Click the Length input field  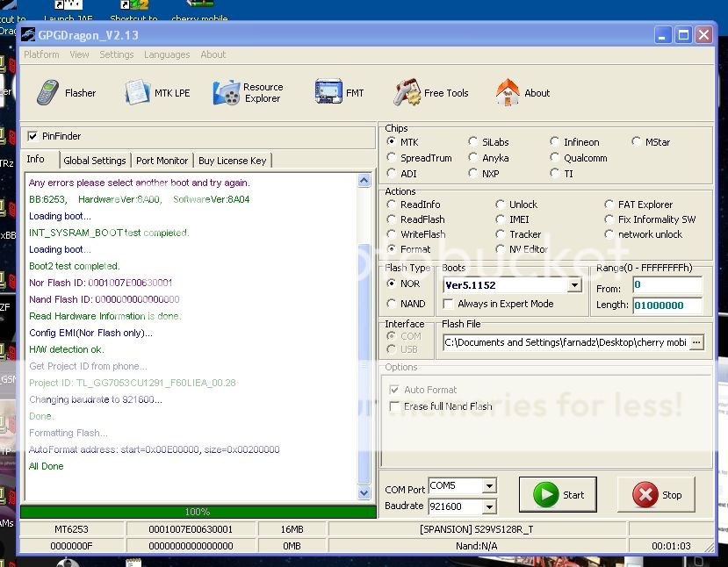click(667, 305)
